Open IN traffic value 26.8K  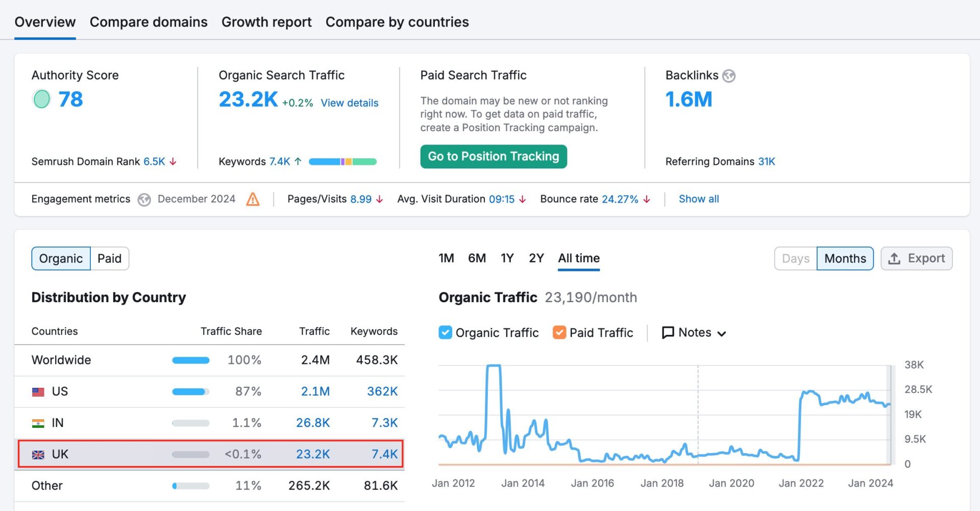[313, 423]
